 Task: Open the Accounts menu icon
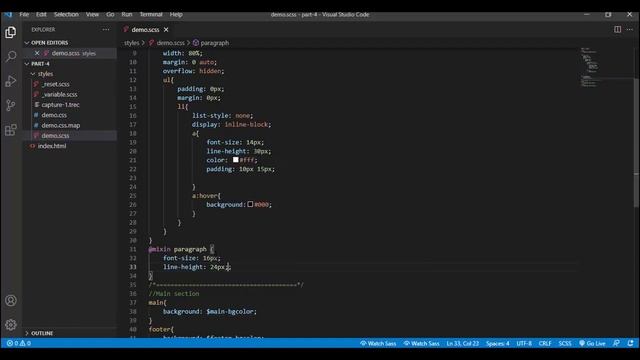click(11, 300)
